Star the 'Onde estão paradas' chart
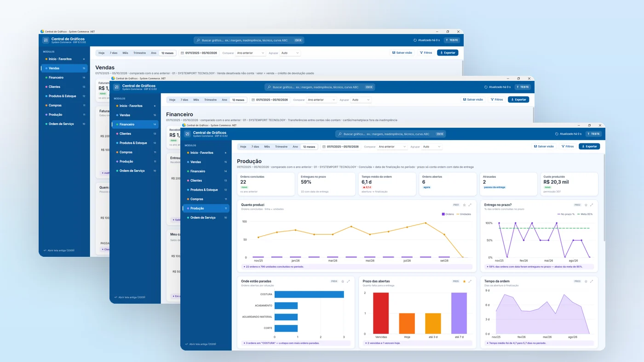The image size is (644, 362). 343,281
